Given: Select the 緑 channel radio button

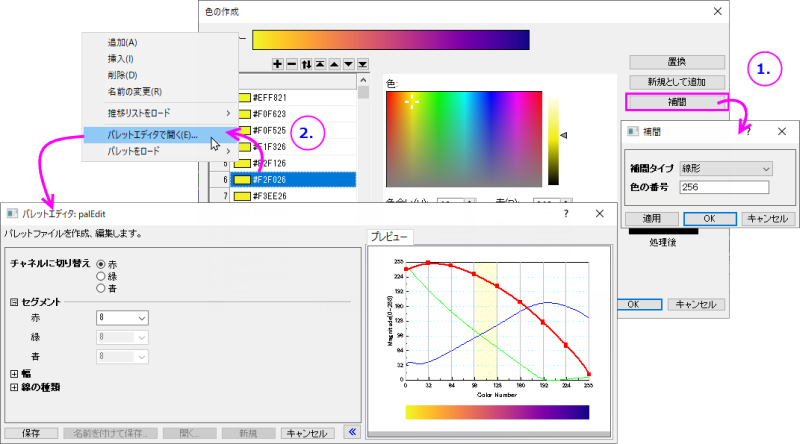Looking at the screenshot, I should [101, 276].
